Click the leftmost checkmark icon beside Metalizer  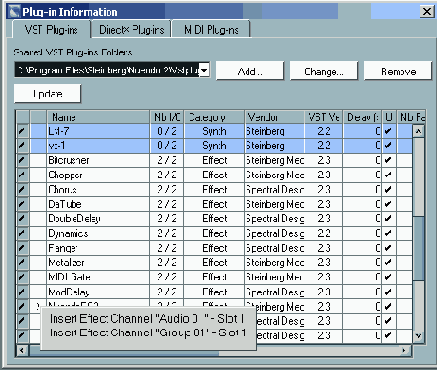tap(22, 263)
